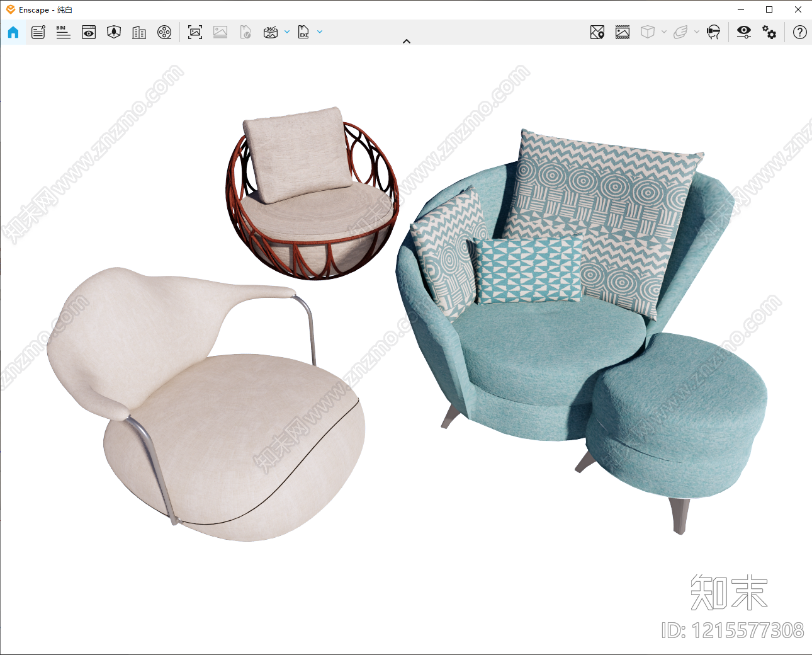
Task: Take a screenshot render with frame icon
Action: tap(195, 32)
